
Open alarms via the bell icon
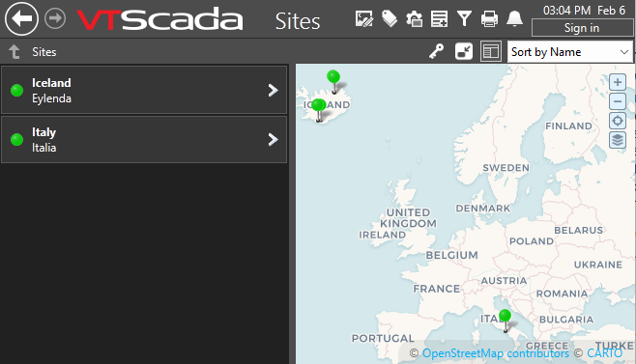tap(514, 19)
